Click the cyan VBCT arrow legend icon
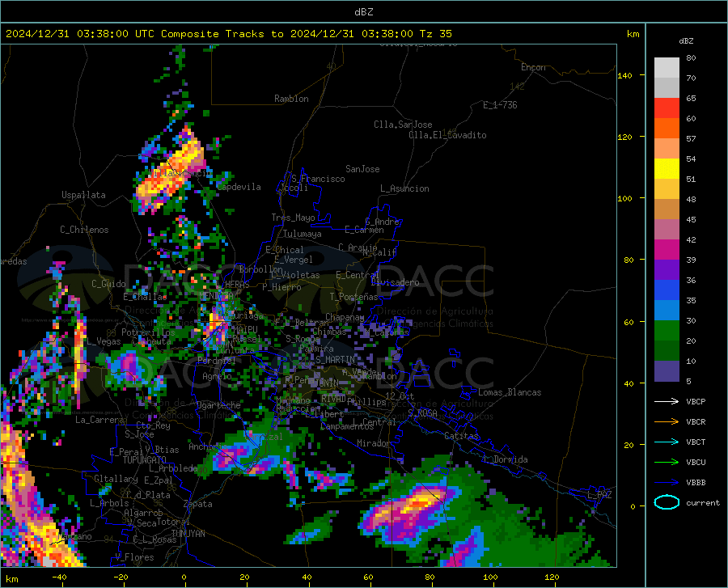The width and height of the screenshot is (728, 588). (x=667, y=442)
